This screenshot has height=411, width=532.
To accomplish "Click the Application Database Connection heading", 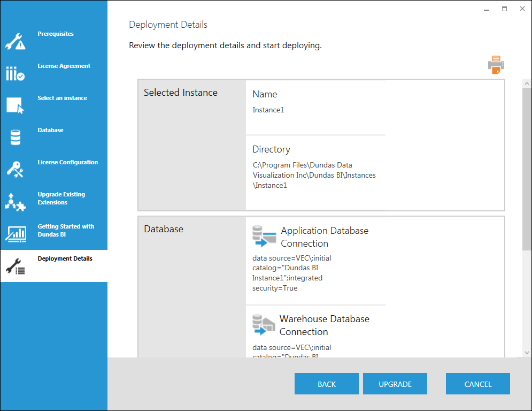I will (325, 237).
